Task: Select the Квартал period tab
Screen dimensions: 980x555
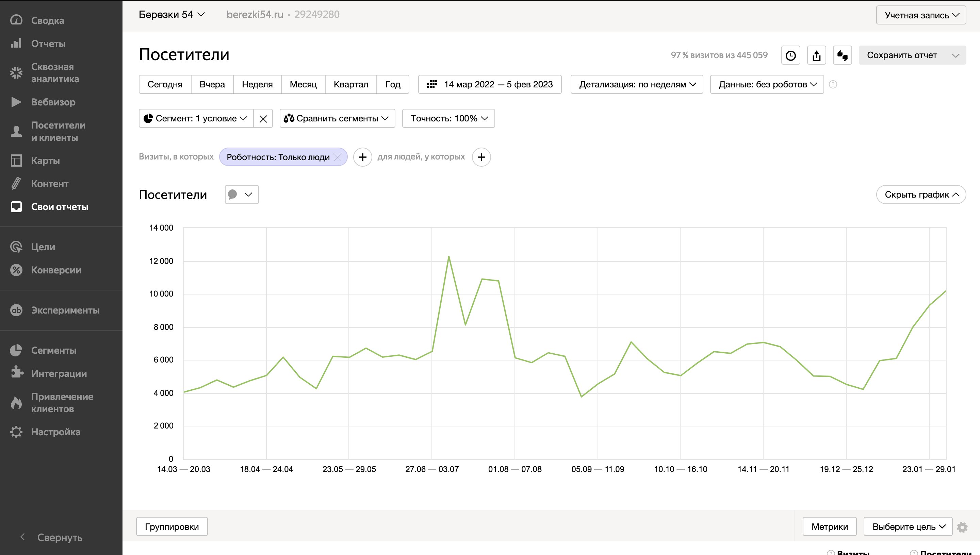Action: [x=350, y=84]
